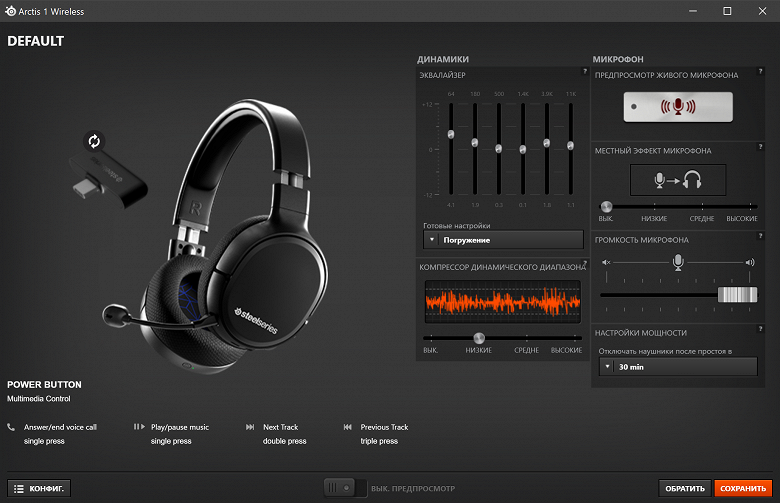Click the muted speaker icon for mic volume
Image resolution: width=780 pixels, height=503 pixels.
(606, 262)
